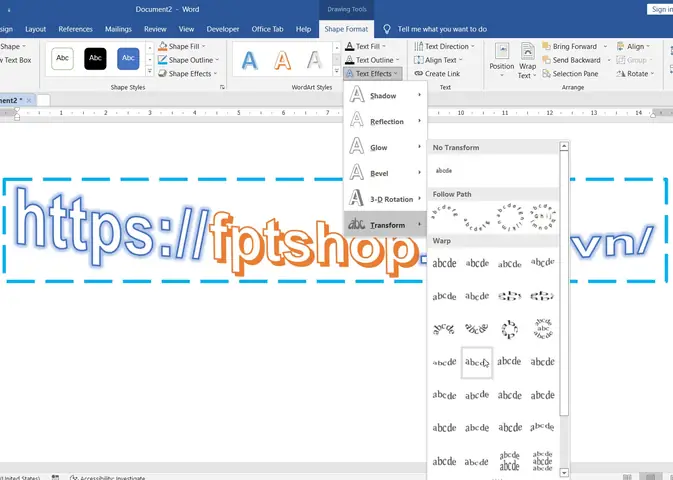Image resolution: width=673 pixels, height=480 pixels.
Task: Open the Help tab
Action: pyautogui.click(x=303, y=29)
